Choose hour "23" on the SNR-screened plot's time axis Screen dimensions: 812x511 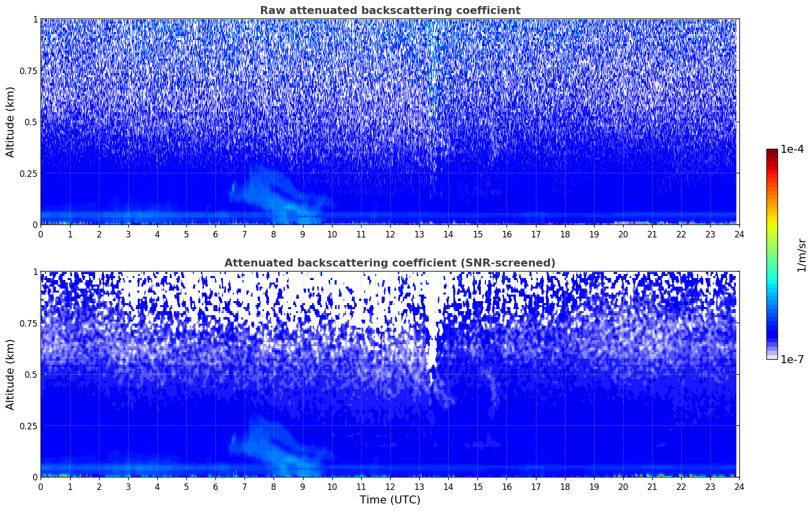(710, 486)
